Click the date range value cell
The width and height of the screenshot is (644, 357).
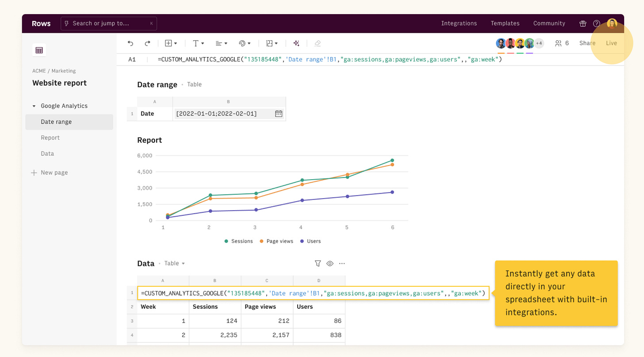(229, 114)
